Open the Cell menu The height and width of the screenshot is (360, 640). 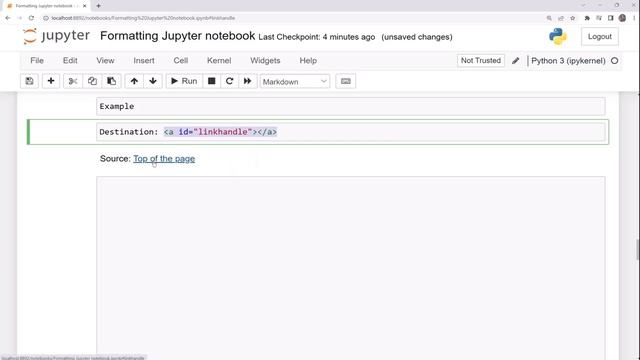pyautogui.click(x=181, y=60)
